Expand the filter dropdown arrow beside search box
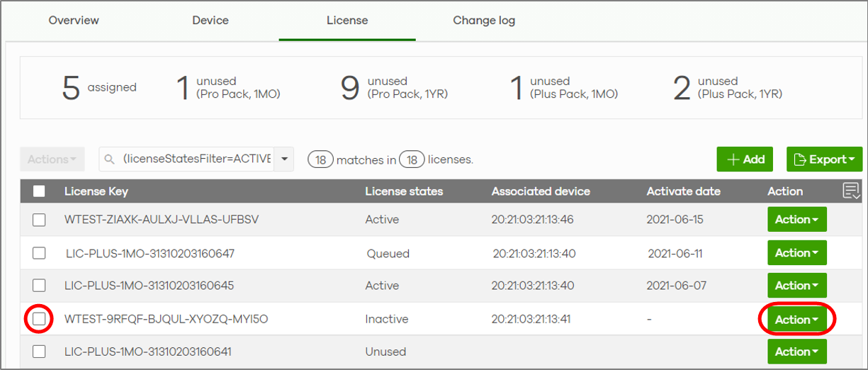Image resolution: width=868 pixels, height=370 pixels. click(x=284, y=159)
